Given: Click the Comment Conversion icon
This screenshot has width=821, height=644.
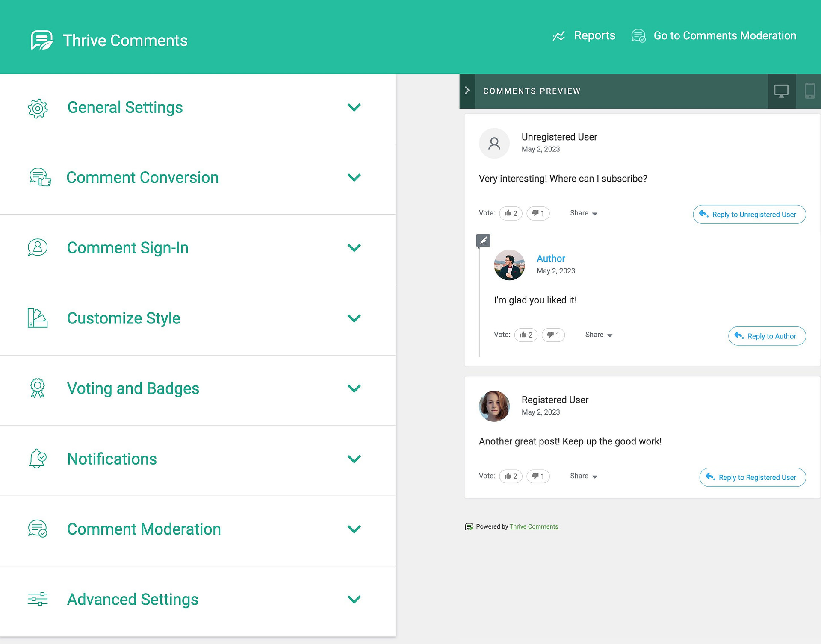Looking at the screenshot, I should pos(38,177).
